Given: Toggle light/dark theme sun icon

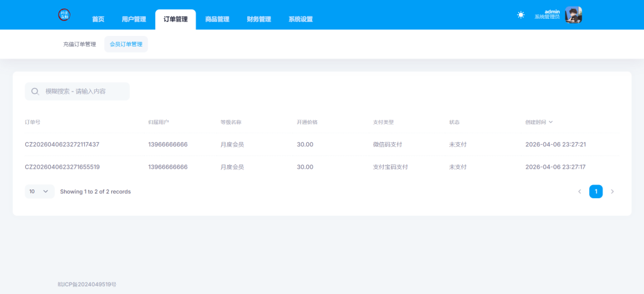Looking at the screenshot, I should click(x=521, y=14).
